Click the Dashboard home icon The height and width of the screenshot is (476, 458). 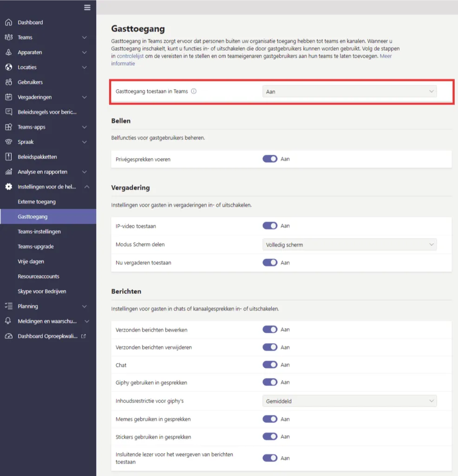[8, 22]
